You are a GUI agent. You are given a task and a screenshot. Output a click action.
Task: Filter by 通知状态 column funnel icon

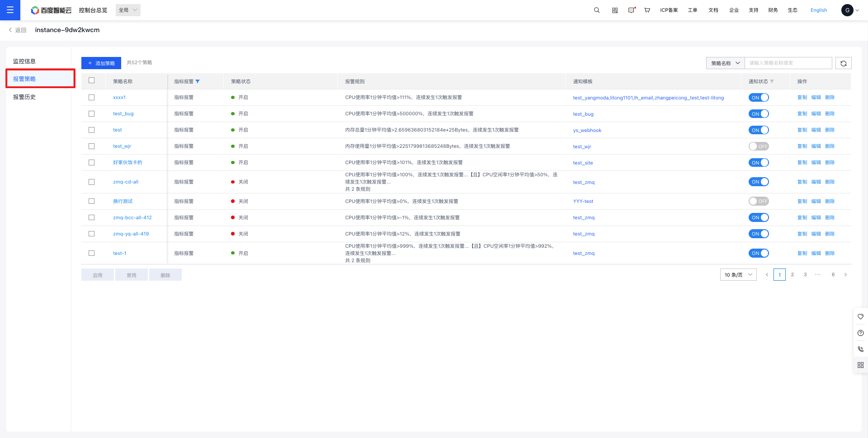pos(772,82)
